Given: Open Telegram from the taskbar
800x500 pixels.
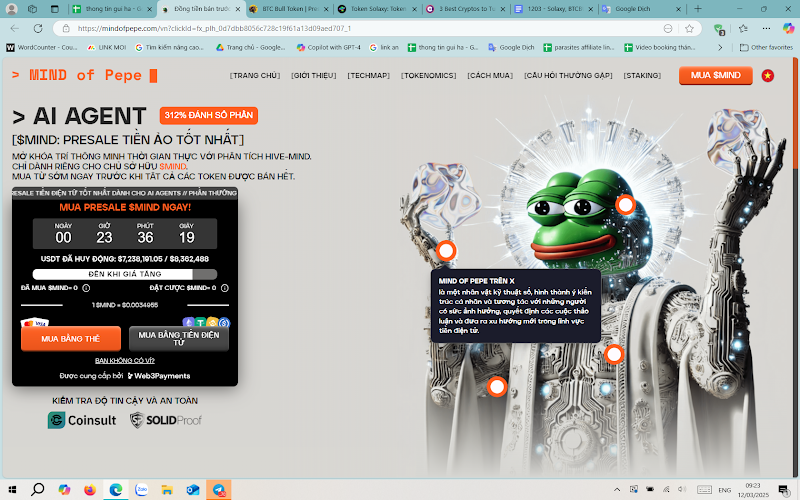Looking at the screenshot, I should pos(219,490).
